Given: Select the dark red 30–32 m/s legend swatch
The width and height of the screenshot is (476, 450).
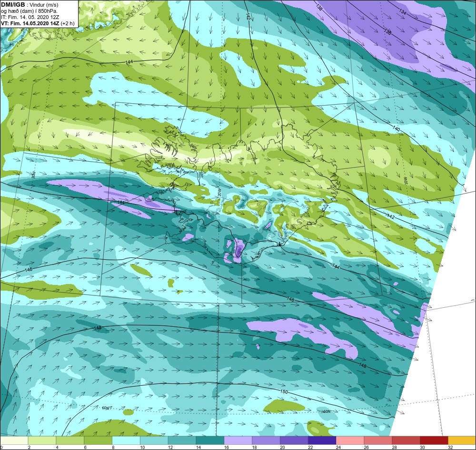Looking at the screenshot, I should click(x=434, y=440).
